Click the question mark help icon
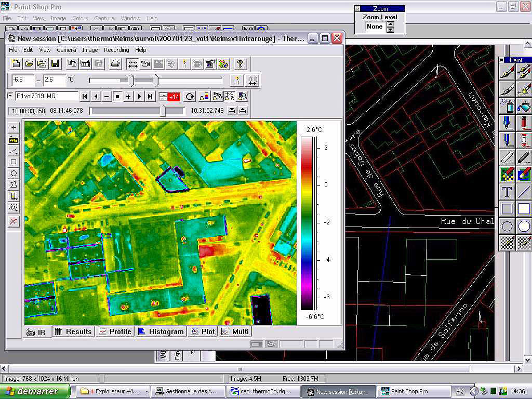The width and height of the screenshot is (532, 399). click(240, 64)
